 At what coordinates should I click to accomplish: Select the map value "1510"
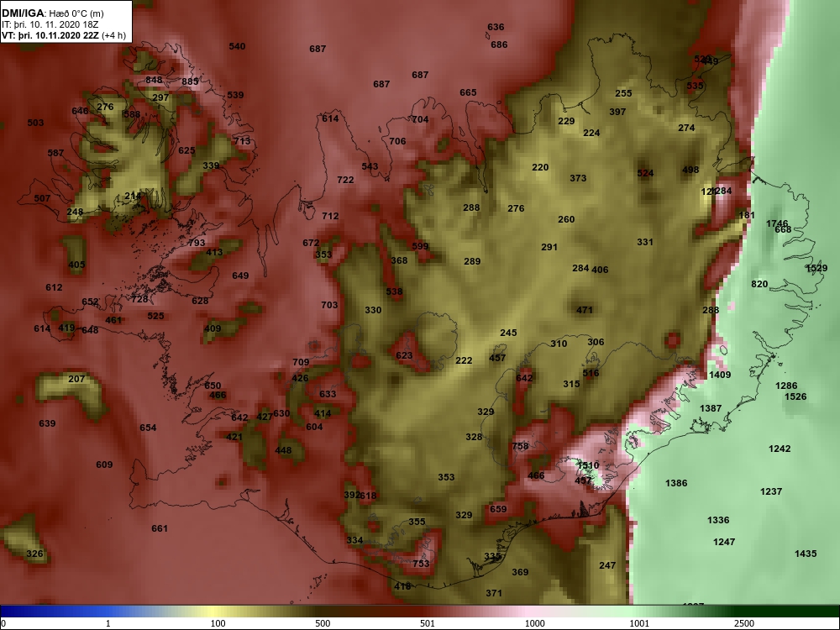tap(588, 465)
